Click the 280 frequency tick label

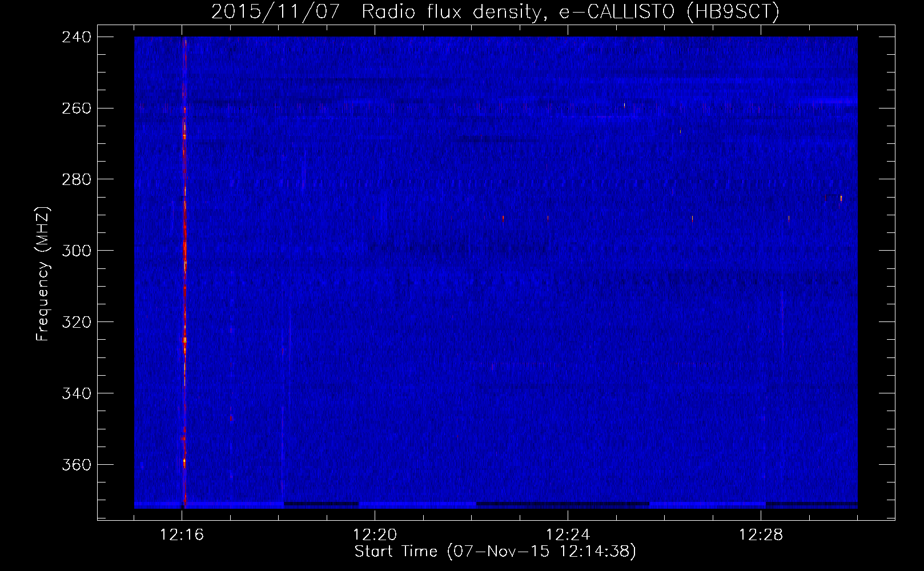coord(76,180)
